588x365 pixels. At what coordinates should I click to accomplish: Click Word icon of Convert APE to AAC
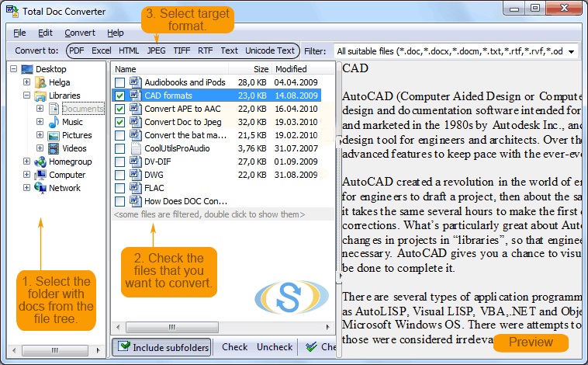click(135, 109)
